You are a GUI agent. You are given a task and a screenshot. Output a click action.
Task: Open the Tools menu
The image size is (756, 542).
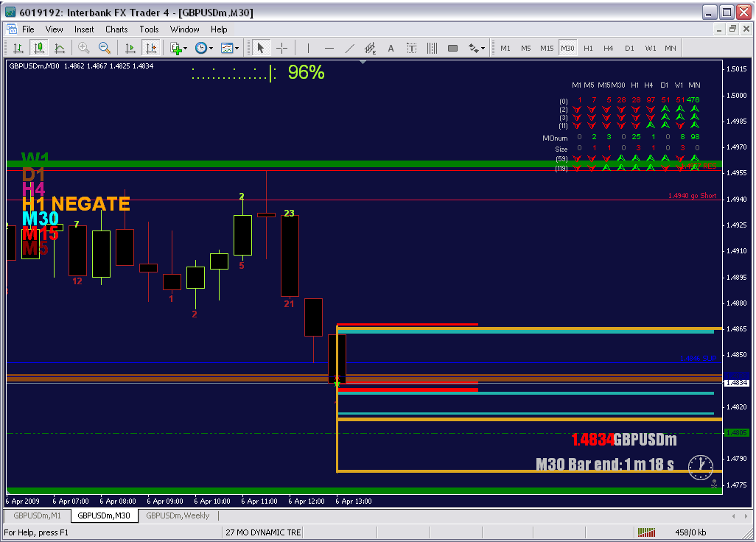149,29
